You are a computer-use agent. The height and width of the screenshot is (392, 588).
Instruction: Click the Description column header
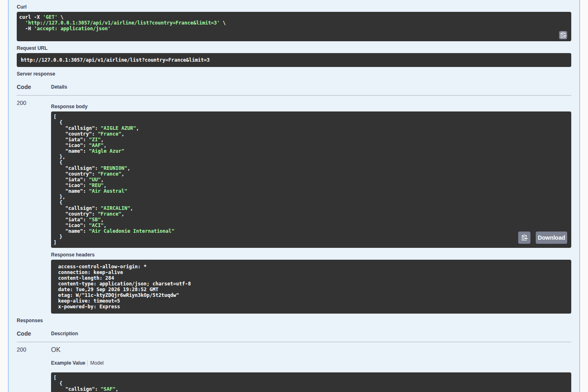[65, 334]
